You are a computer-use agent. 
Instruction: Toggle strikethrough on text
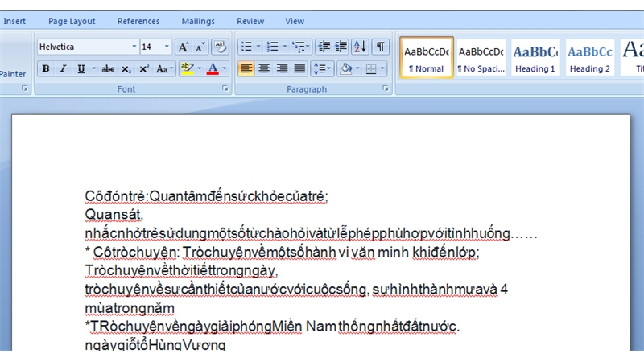coord(108,69)
